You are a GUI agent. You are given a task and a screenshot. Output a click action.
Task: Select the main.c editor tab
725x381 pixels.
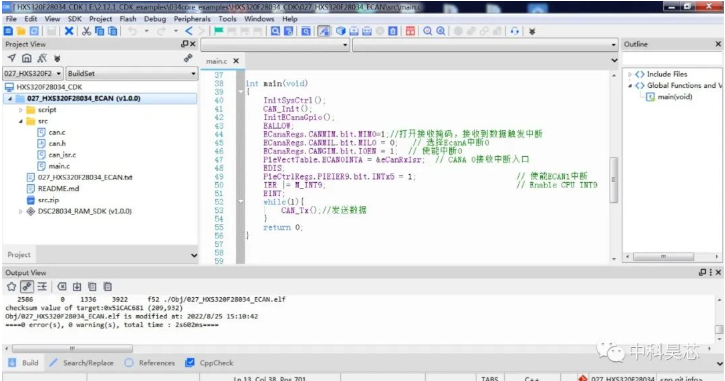tap(216, 61)
